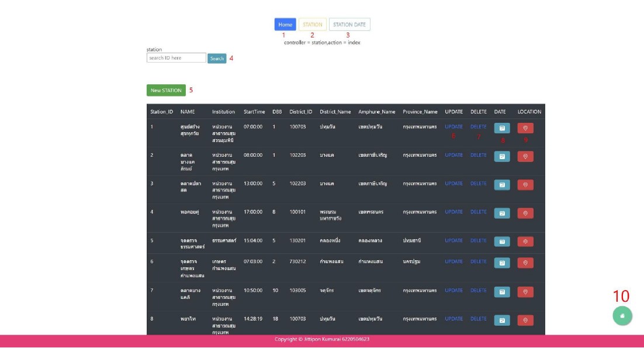The image size is (644, 348).
Task: Click UPDATE link for station 4
Action: coord(453,212)
